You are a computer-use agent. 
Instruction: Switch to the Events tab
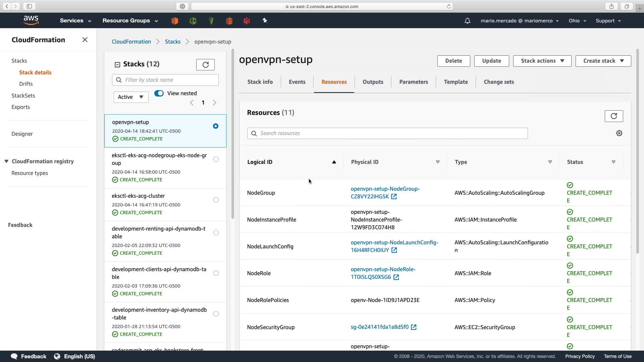point(297,82)
